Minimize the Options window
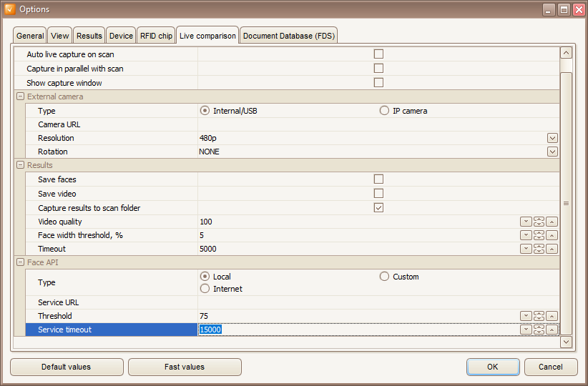Viewport: 588px width, 386px height. click(548, 9)
